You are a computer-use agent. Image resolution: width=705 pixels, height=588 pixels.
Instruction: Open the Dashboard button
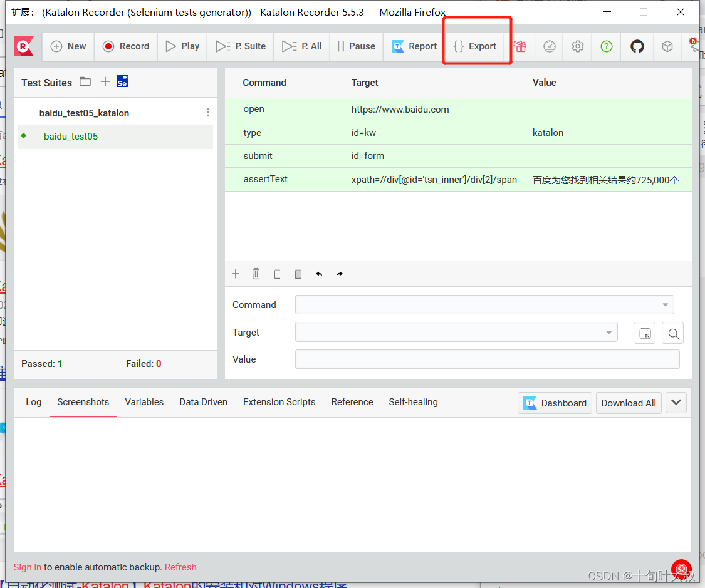coord(555,403)
